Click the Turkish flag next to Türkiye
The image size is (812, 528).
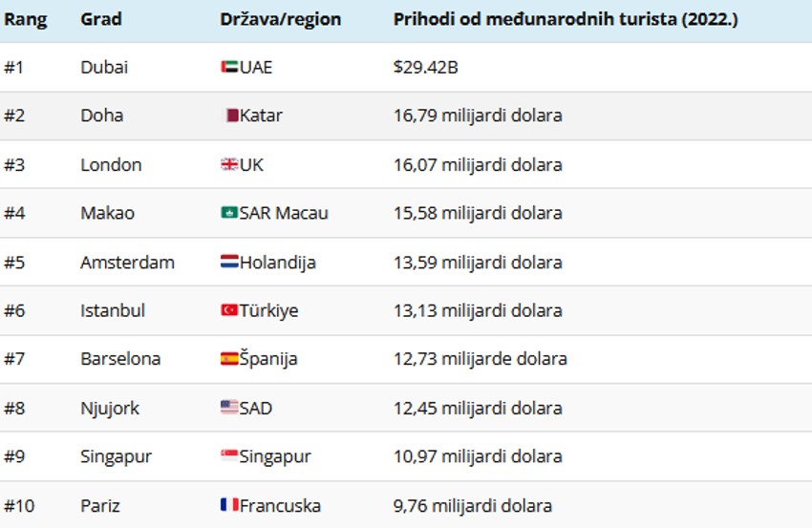pyautogui.click(x=229, y=311)
